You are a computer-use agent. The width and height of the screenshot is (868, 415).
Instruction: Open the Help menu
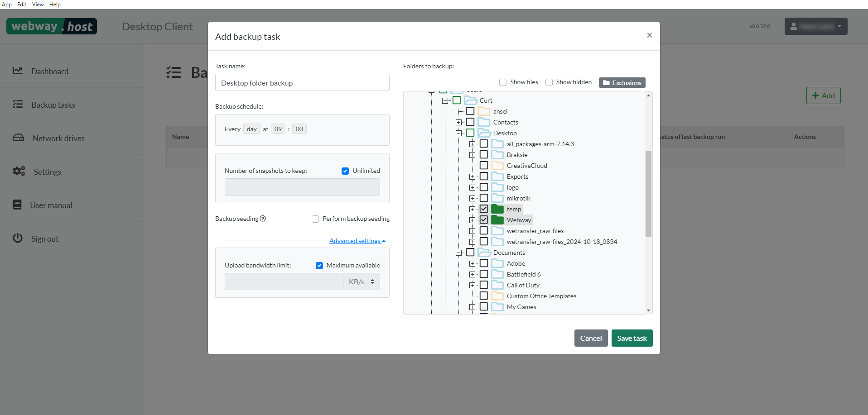[x=55, y=4]
